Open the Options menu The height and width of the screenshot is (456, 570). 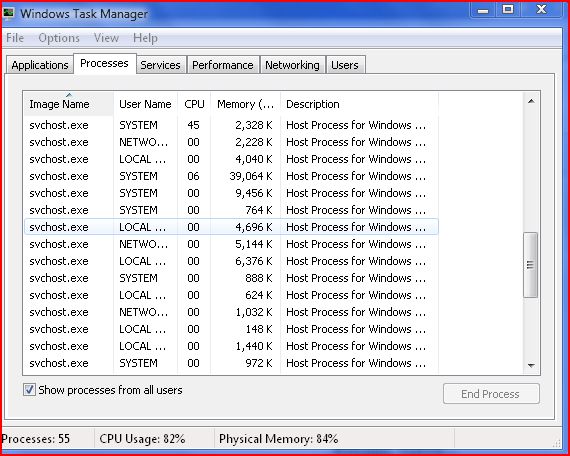(59, 38)
